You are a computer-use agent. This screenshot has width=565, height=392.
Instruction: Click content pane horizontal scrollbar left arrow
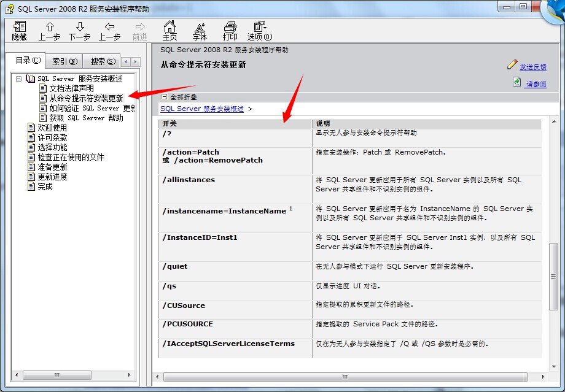tap(157, 377)
